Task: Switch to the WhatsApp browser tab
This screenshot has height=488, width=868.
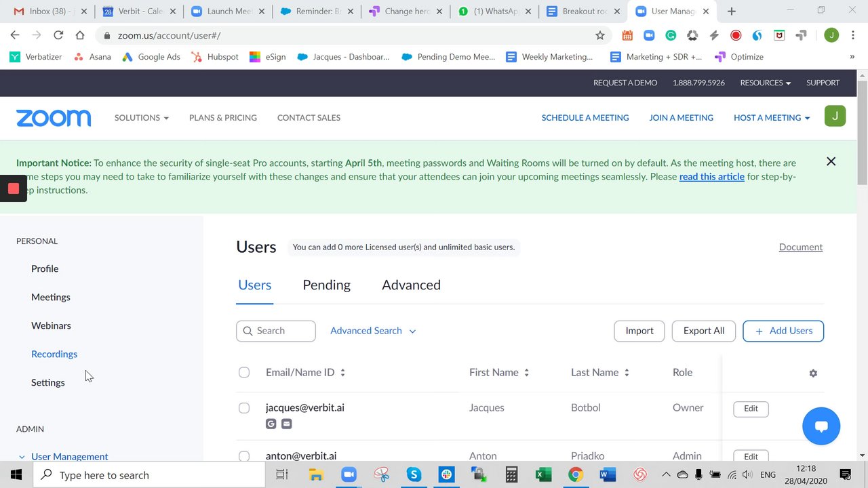Action: tap(494, 12)
